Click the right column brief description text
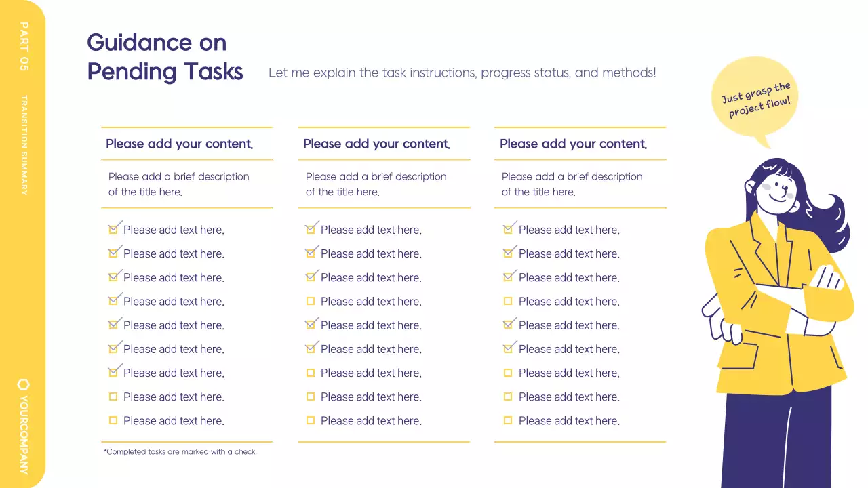This screenshot has height=488, width=868. pos(572,184)
